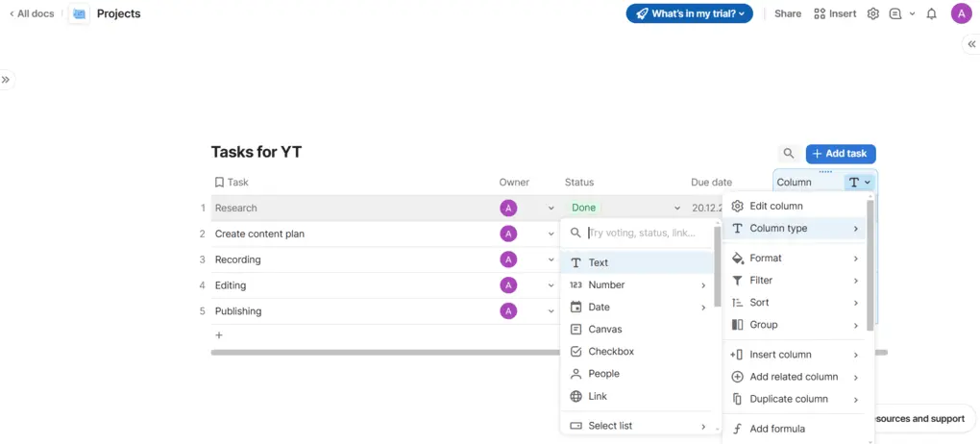980x444 pixels.
Task: Expand the Date submenu arrow
Action: pyautogui.click(x=703, y=308)
